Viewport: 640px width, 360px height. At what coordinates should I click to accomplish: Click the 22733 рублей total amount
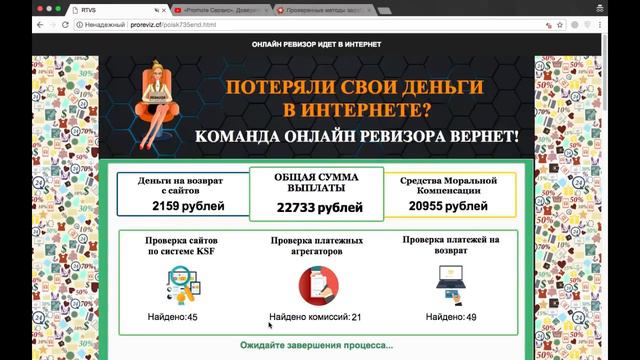click(x=320, y=207)
